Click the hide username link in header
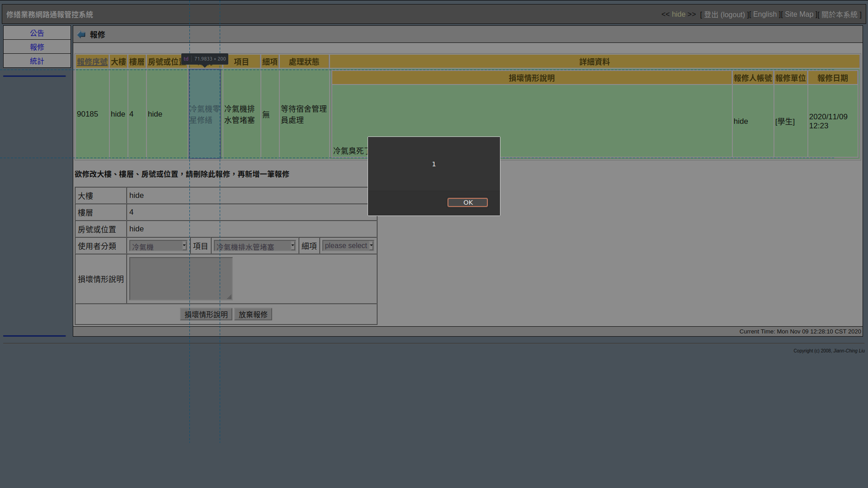This screenshot has height=488, width=868. click(679, 14)
